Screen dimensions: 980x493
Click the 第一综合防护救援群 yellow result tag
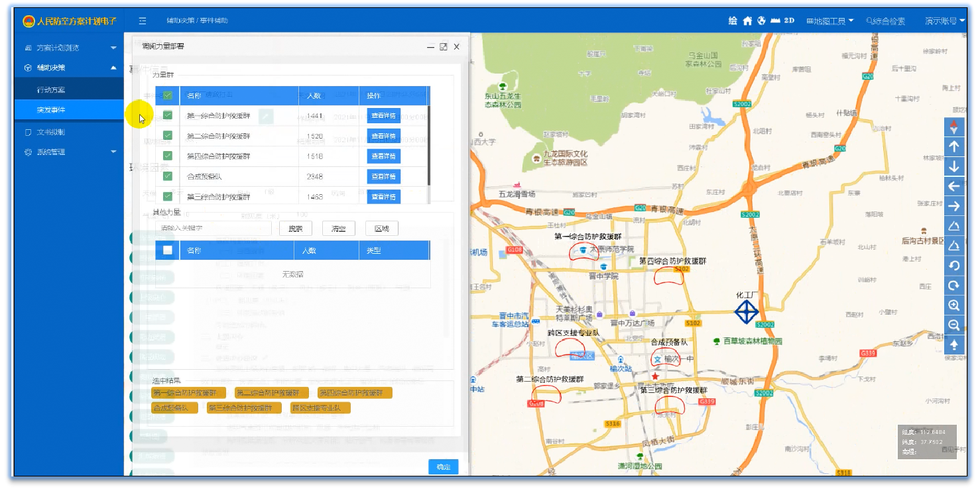[x=189, y=393]
